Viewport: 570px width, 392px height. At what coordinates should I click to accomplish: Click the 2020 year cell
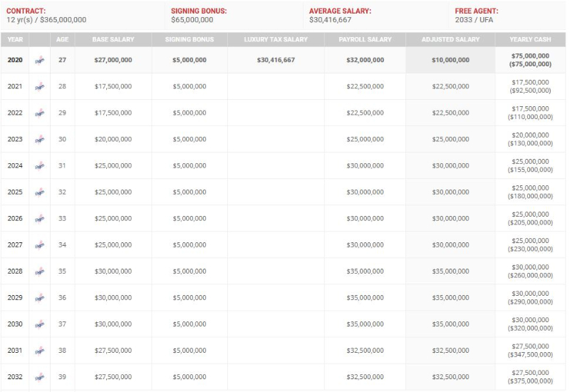pos(15,60)
